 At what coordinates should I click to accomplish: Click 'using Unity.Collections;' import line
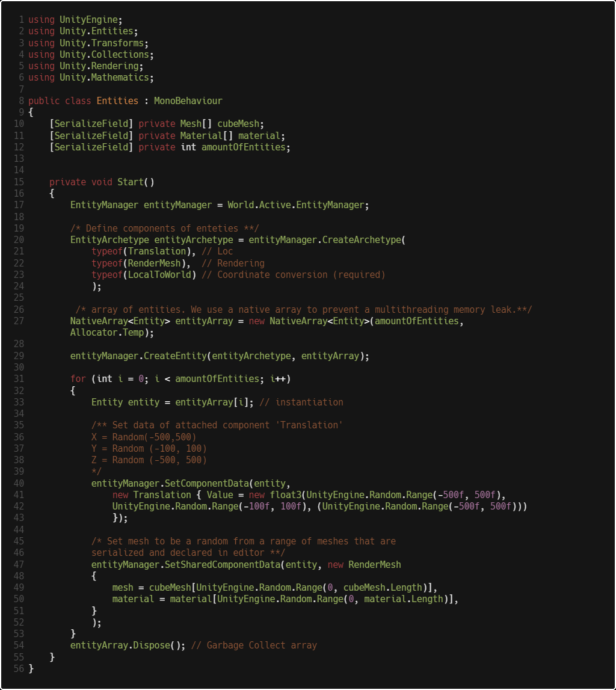tap(91, 55)
